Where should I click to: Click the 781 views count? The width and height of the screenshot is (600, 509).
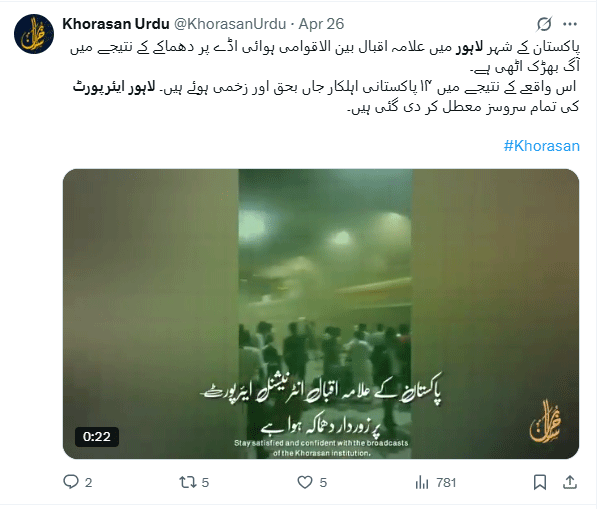[446, 483]
